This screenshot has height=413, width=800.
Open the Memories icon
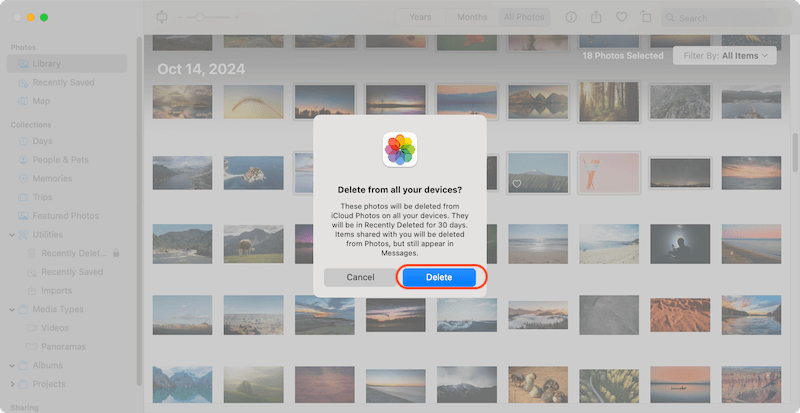click(23, 179)
